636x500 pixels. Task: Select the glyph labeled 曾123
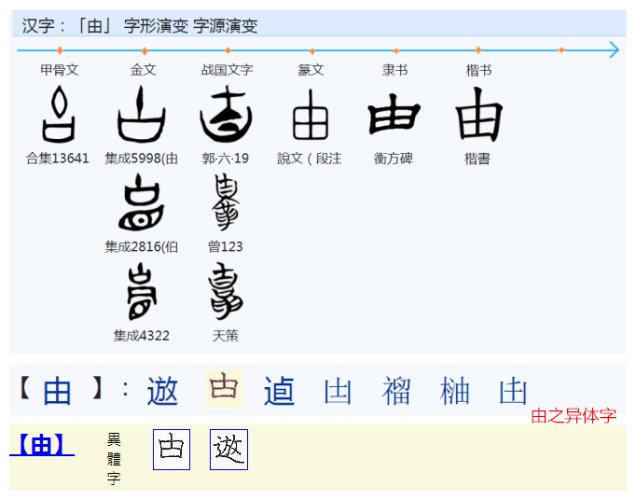click(x=226, y=202)
